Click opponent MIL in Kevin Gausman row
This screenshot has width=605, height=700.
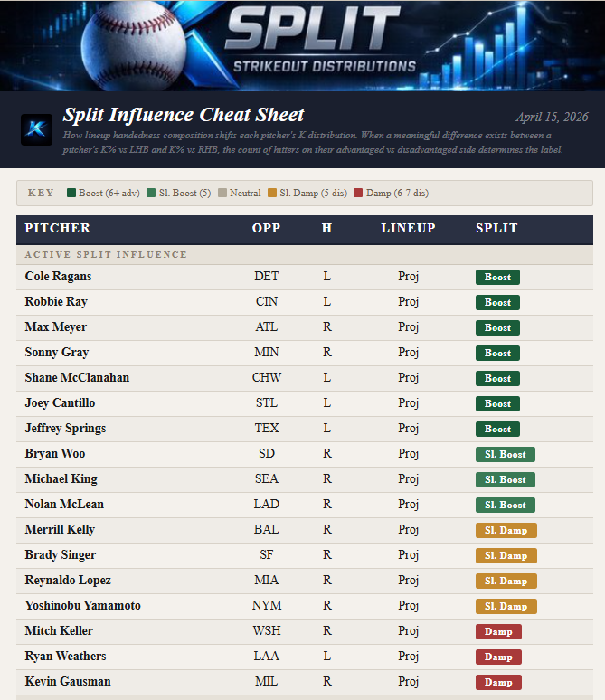267,682
